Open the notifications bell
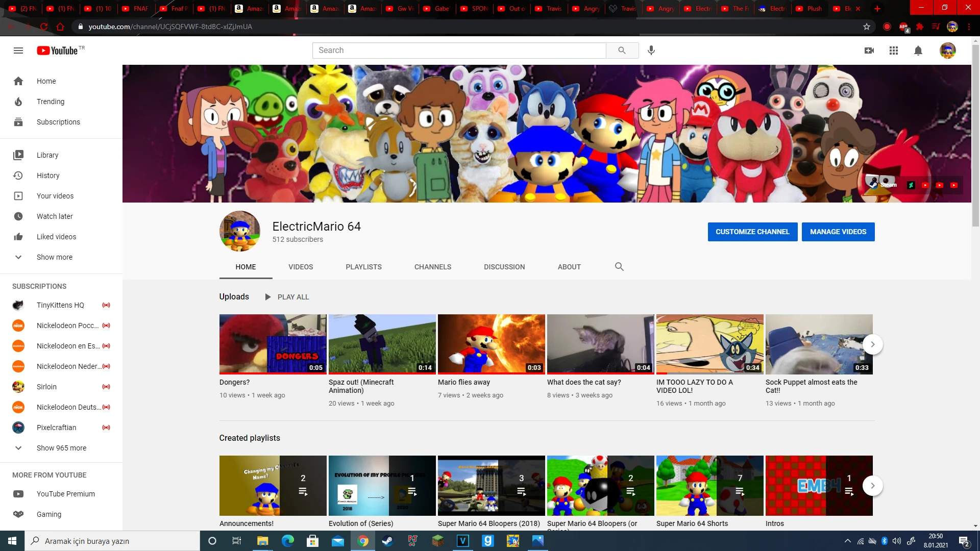This screenshot has width=980, height=551. [917, 51]
